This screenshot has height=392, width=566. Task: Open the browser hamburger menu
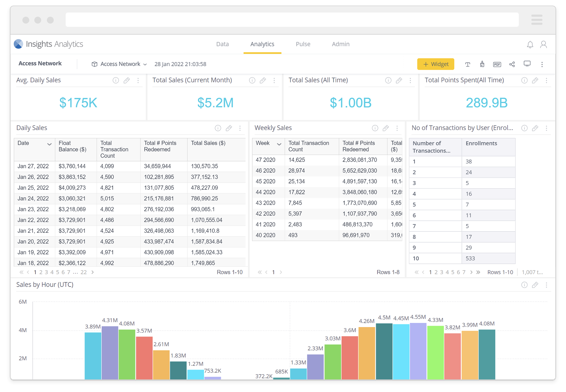tap(537, 20)
